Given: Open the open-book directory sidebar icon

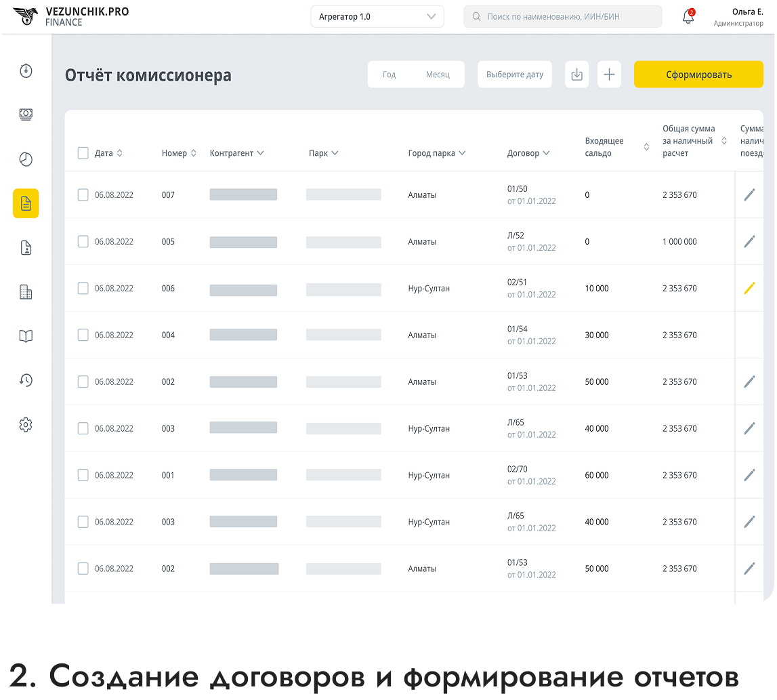Looking at the screenshot, I should pyautogui.click(x=26, y=336).
